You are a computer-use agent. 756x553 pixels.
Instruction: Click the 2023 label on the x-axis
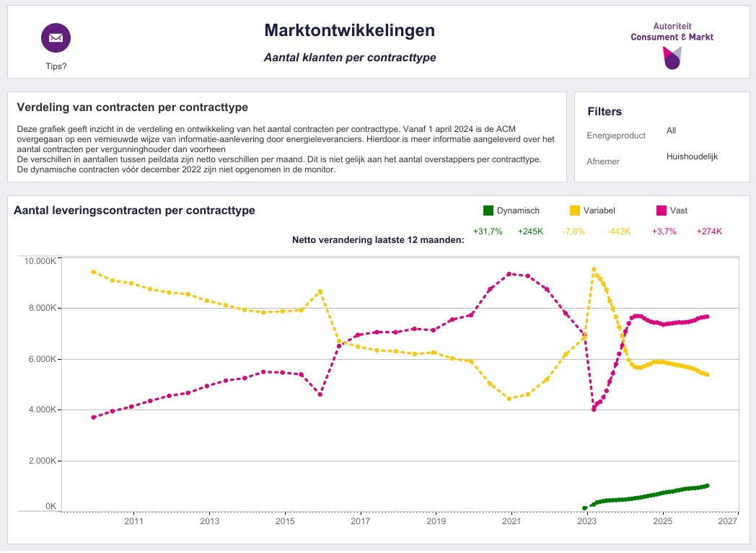tap(588, 521)
